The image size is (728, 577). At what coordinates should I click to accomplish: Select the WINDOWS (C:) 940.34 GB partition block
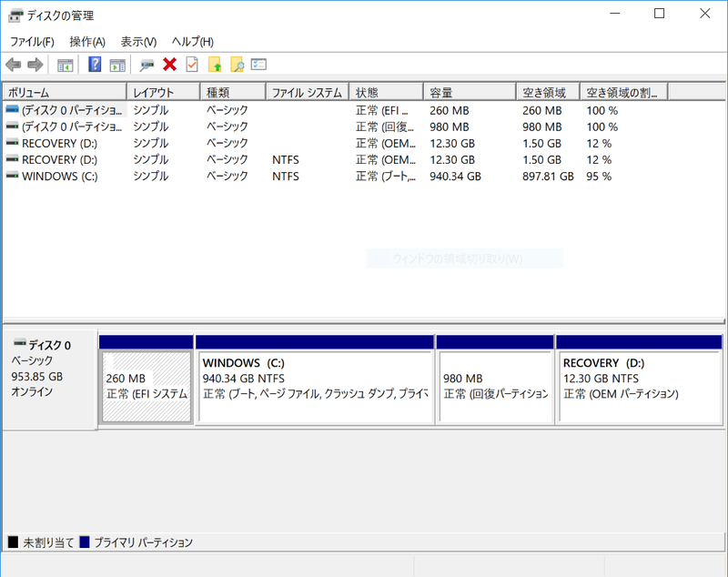point(315,387)
